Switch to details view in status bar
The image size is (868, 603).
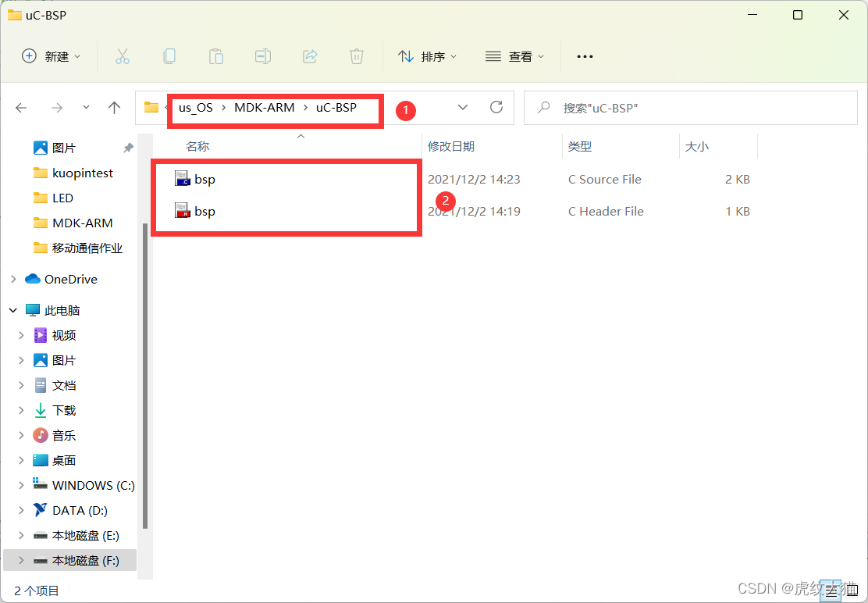[x=831, y=591]
